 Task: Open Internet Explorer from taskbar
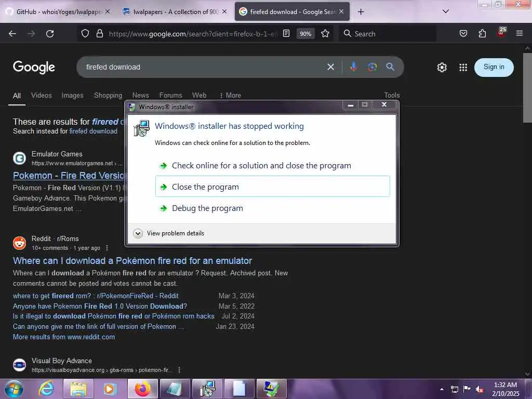[x=46, y=389]
